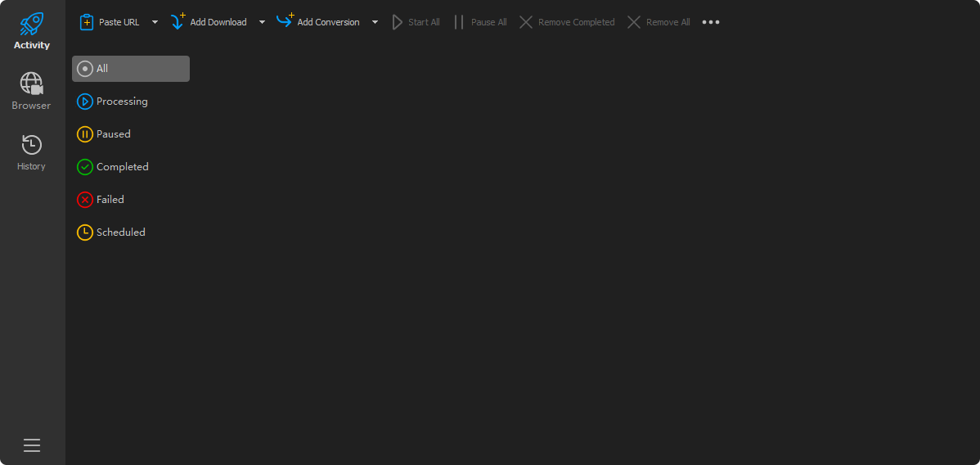The height and width of the screenshot is (465, 980).
Task: Expand the Add Download dropdown arrow
Action: click(262, 22)
